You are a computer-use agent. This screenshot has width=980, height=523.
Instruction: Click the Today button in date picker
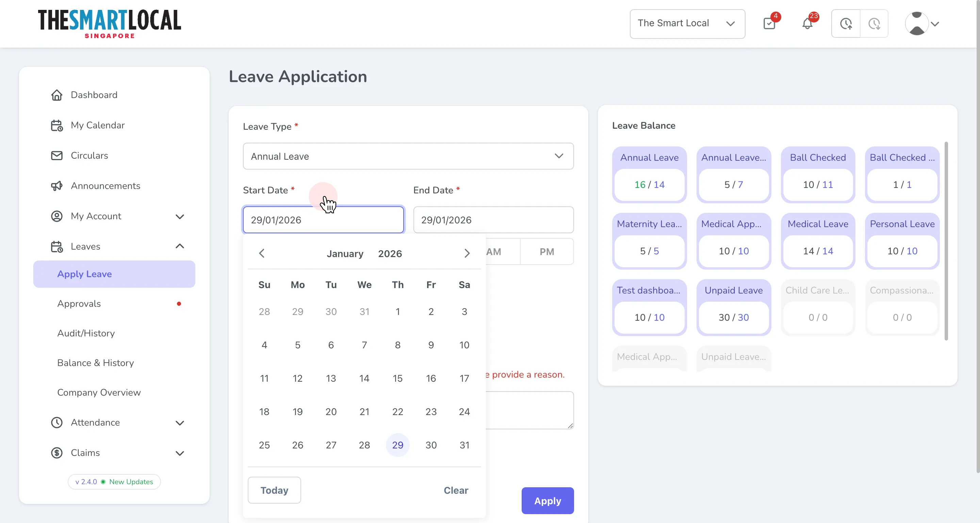tap(274, 490)
